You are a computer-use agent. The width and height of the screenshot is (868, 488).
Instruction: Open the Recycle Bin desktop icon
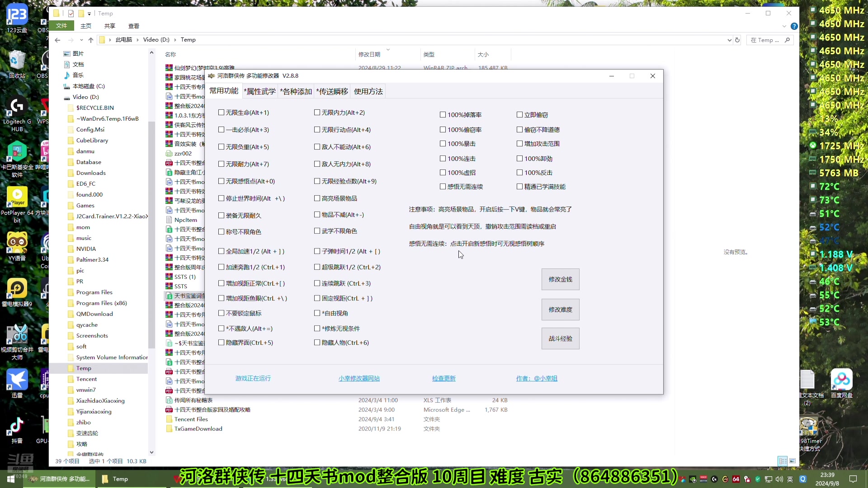[17, 64]
